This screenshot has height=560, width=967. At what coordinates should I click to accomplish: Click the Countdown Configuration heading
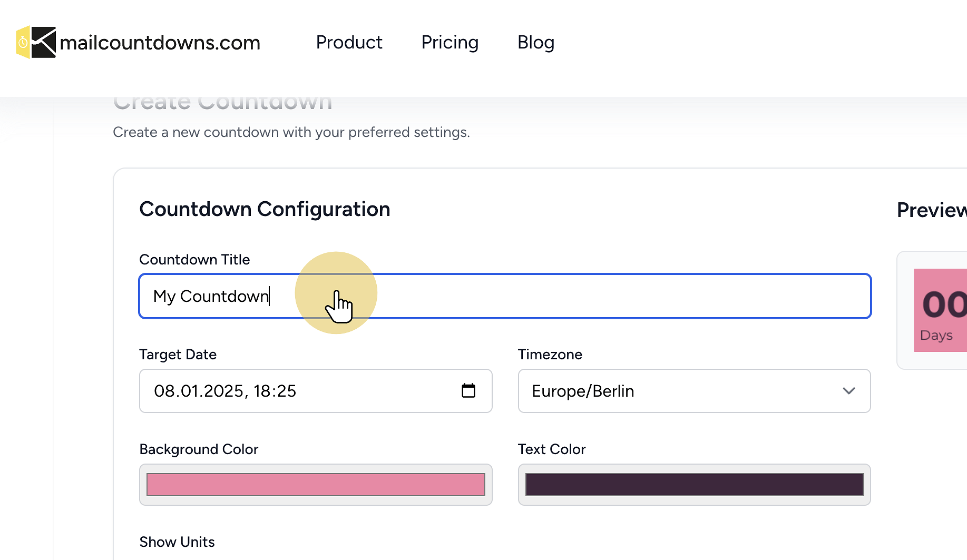pos(265,209)
